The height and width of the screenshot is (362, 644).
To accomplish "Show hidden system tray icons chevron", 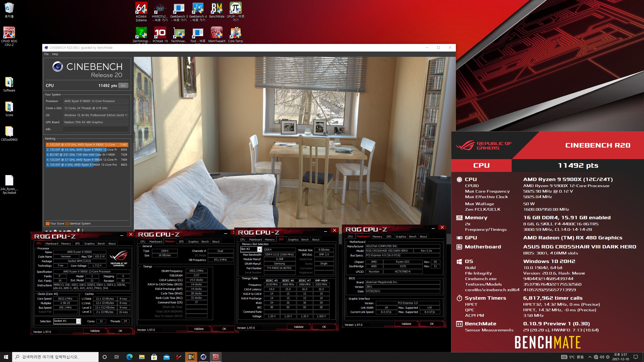I will [590, 357].
